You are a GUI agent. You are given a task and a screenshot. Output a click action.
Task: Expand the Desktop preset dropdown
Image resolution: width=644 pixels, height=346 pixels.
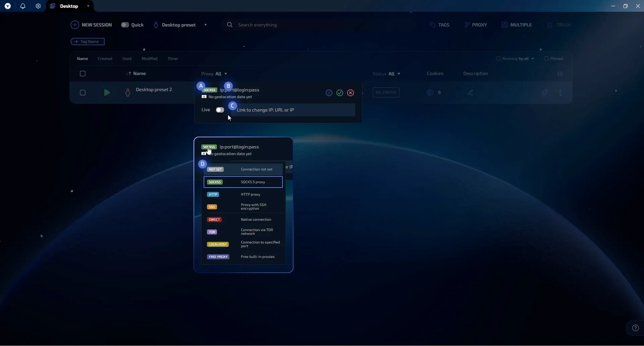[x=206, y=25]
